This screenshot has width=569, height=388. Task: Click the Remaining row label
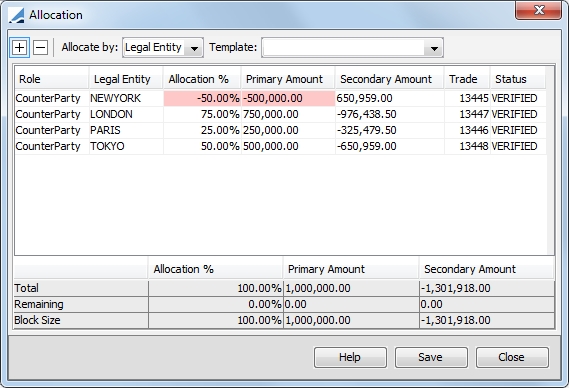click(x=81, y=304)
